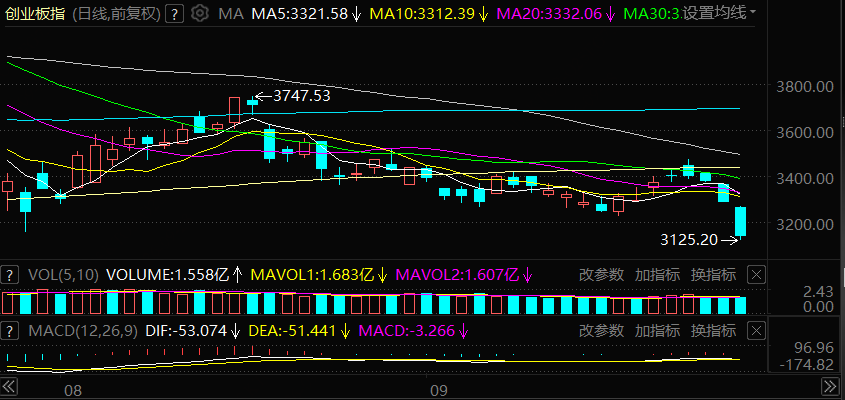Image resolution: width=845 pixels, height=400 pixels.
Task: Toggle the MA10:3312.39 line label
Action: (429, 13)
